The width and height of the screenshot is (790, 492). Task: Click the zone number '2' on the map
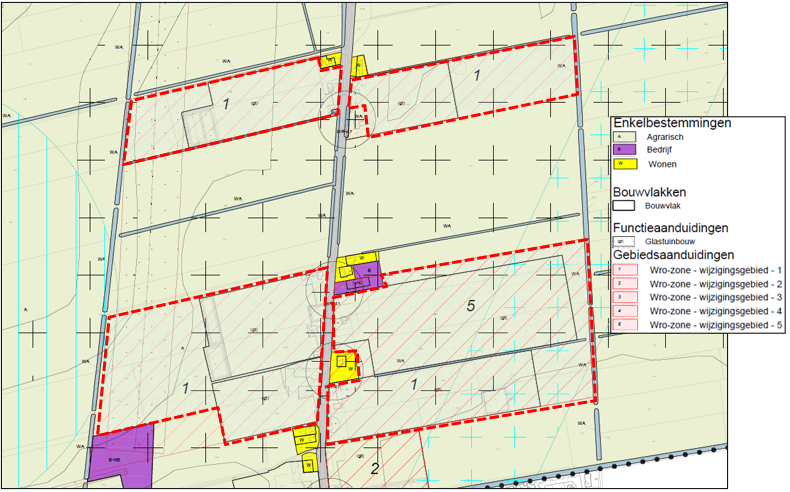(375, 469)
